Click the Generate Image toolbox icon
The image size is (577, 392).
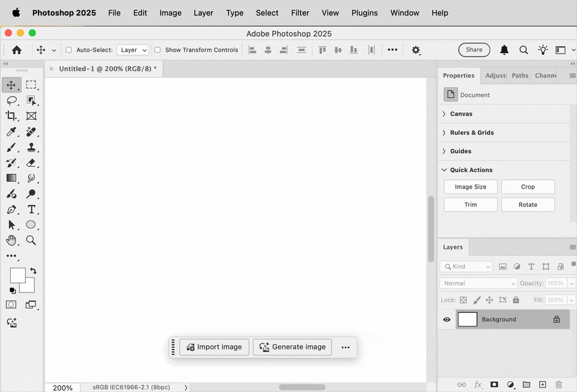coord(12,322)
